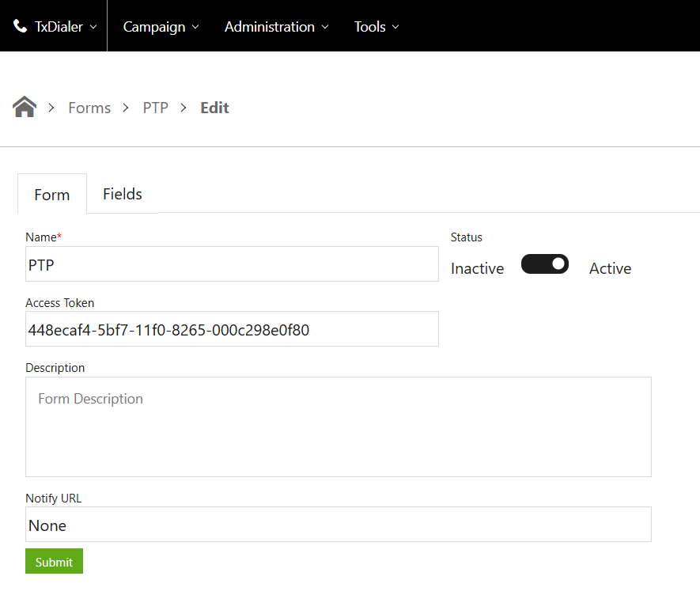Open the Administration dropdown menu
The height and width of the screenshot is (599, 700).
276,27
